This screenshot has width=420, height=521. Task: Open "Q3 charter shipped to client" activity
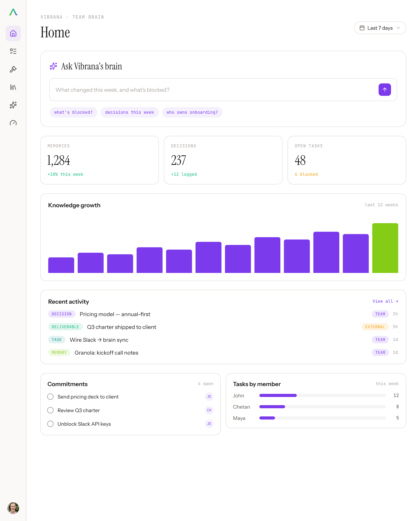pos(122,327)
